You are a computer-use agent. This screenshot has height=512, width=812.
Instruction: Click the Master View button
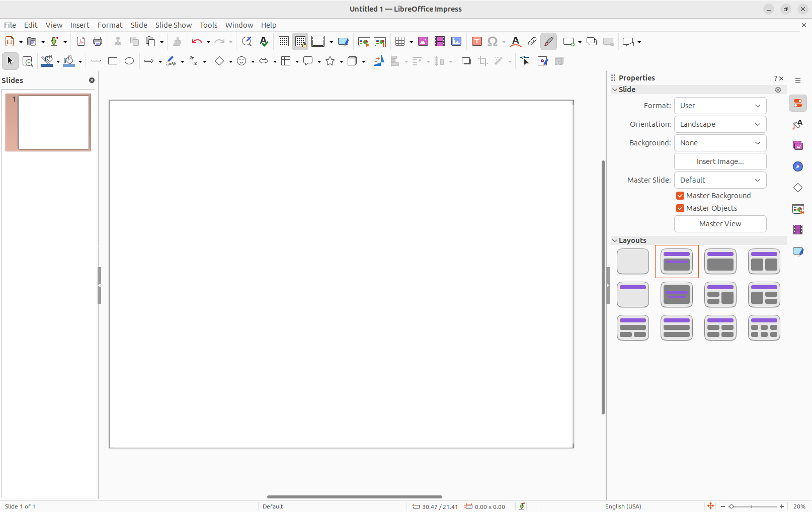tap(720, 224)
